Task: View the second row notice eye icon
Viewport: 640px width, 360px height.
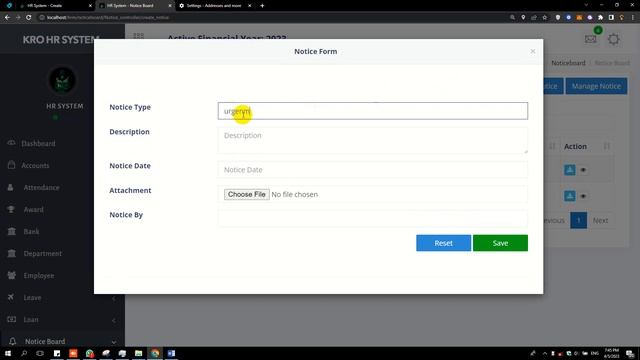Action: [583, 196]
